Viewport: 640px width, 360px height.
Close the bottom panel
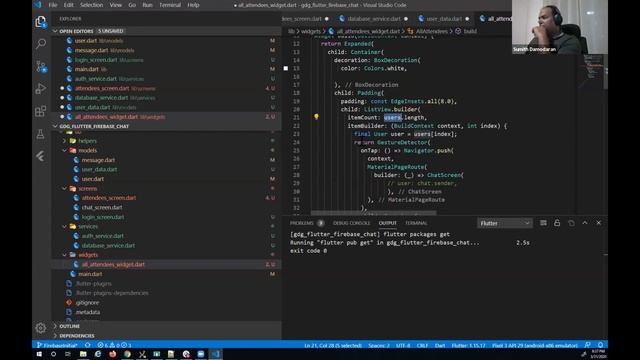[599, 223]
